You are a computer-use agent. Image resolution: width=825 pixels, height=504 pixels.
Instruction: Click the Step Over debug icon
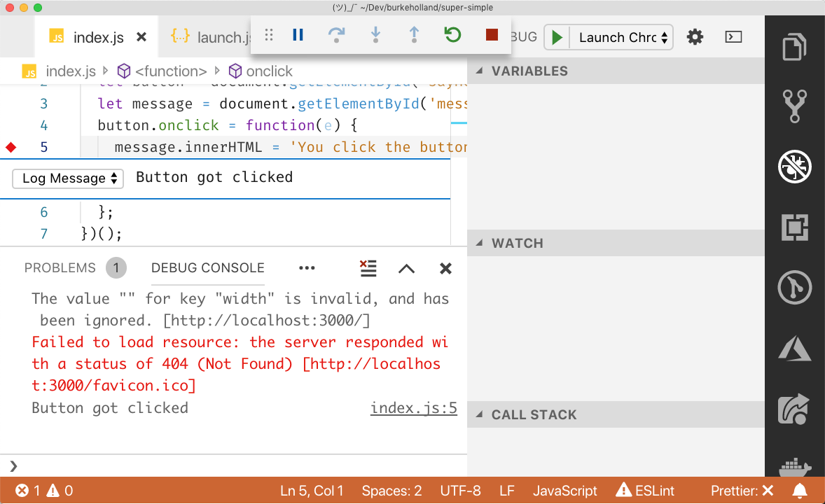tap(336, 35)
